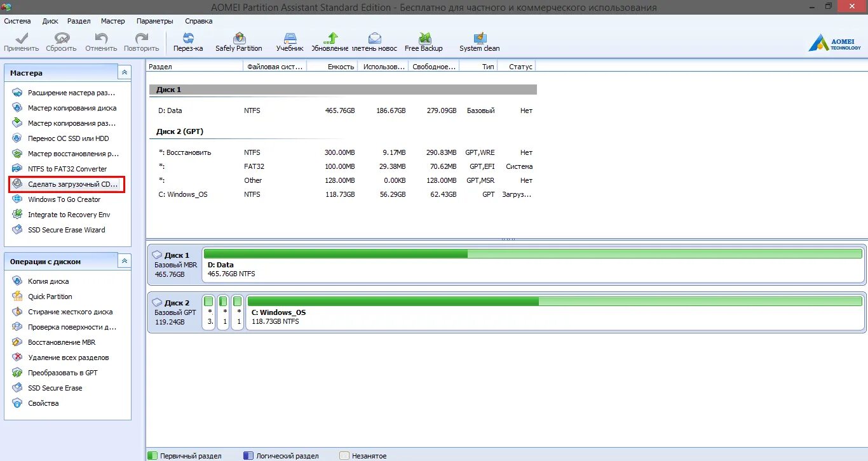868x461 pixels.
Task: Select the Other MSR partition row
Action: click(343, 180)
